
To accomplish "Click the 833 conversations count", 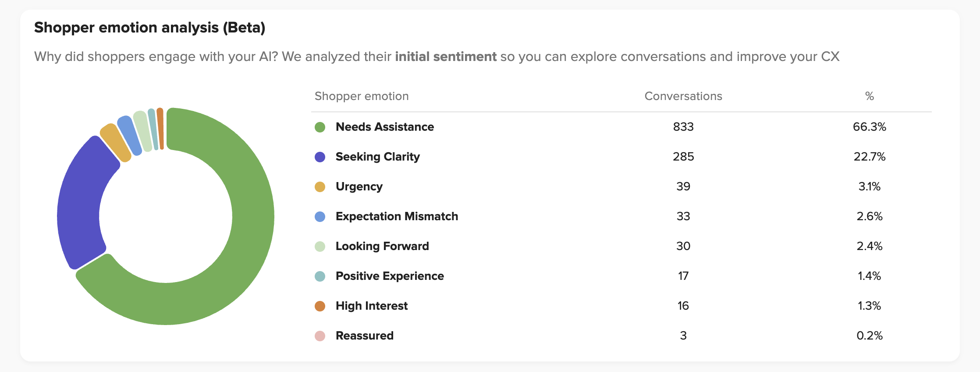I will 683,127.
